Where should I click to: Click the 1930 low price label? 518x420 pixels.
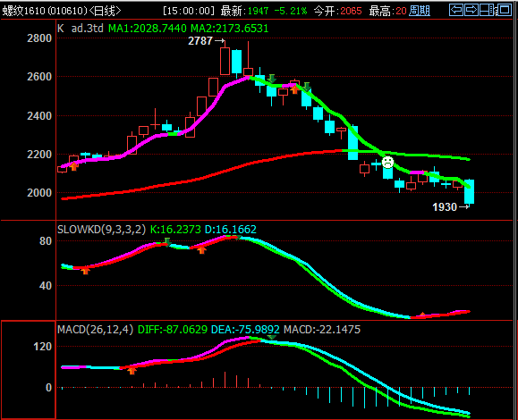tap(445, 207)
